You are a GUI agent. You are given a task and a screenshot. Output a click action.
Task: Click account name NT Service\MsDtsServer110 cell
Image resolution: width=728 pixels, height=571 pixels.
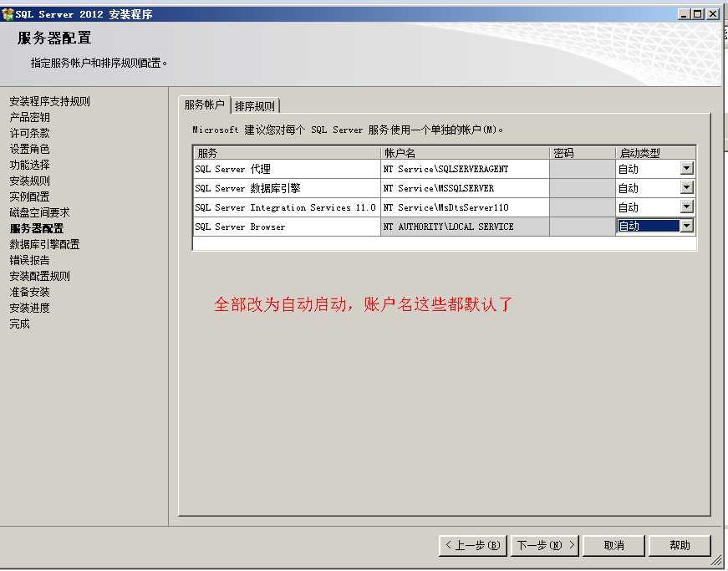click(x=465, y=207)
